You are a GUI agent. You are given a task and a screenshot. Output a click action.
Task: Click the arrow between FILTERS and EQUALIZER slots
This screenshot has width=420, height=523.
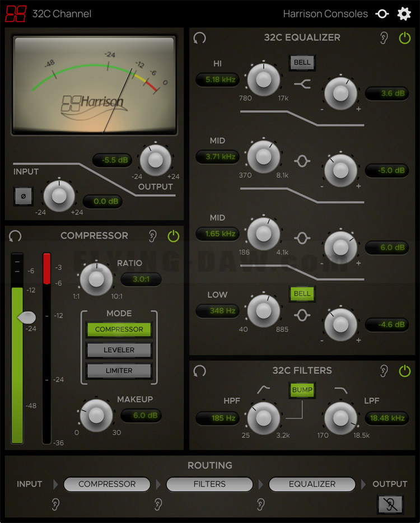(260, 484)
